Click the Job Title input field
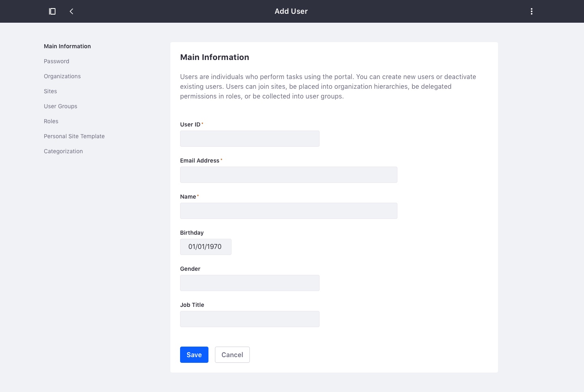Viewport: 584px width, 392px height. tap(249, 319)
